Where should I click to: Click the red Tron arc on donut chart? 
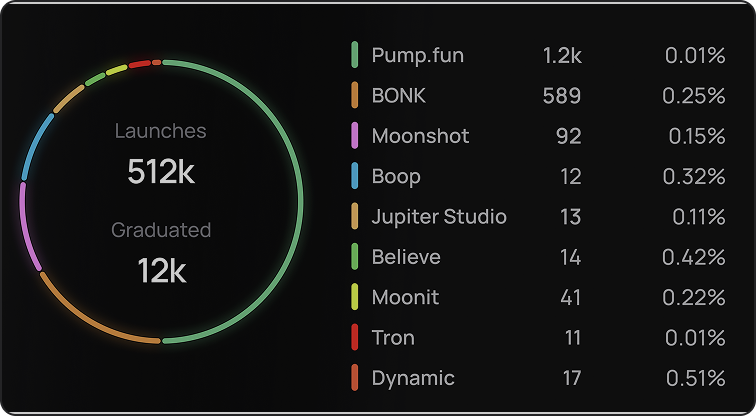point(139,64)
